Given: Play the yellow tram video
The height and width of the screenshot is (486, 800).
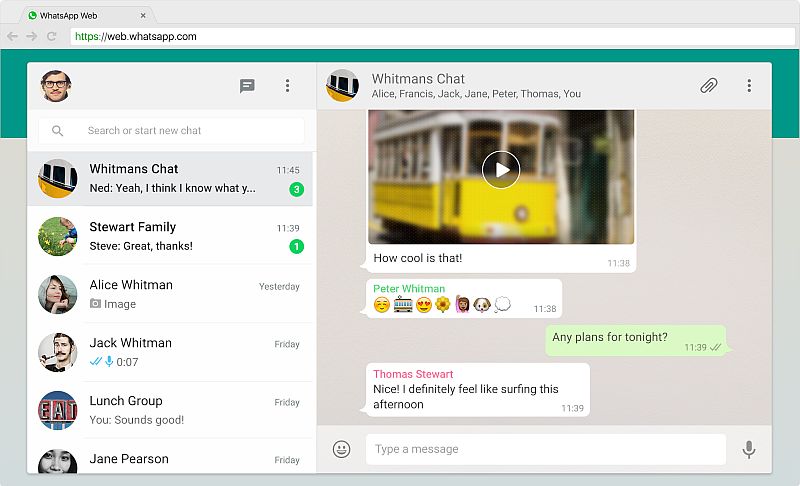Looking at the screenshot, I should point(501,169).
